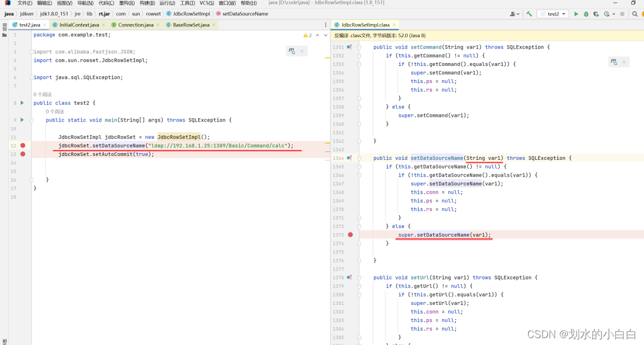Screen dimensions: 644x345
Task: Click the profiler run icon in toolbar
Action: 607,14
